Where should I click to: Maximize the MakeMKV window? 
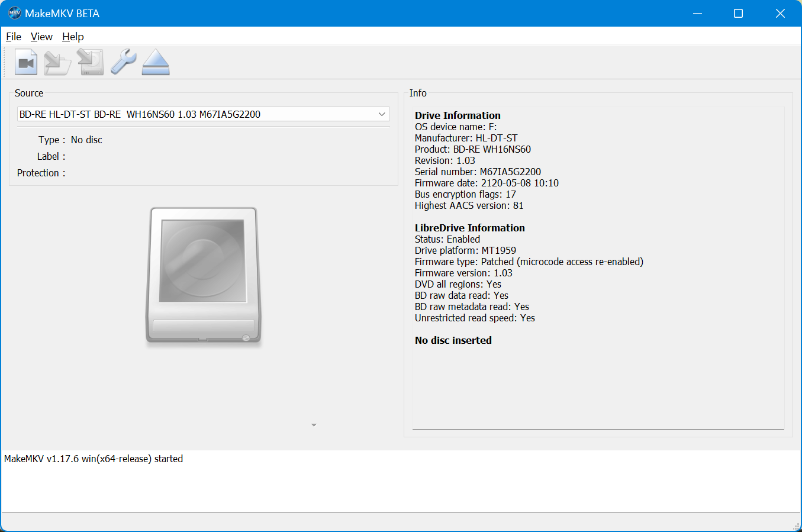coord(738,13)
